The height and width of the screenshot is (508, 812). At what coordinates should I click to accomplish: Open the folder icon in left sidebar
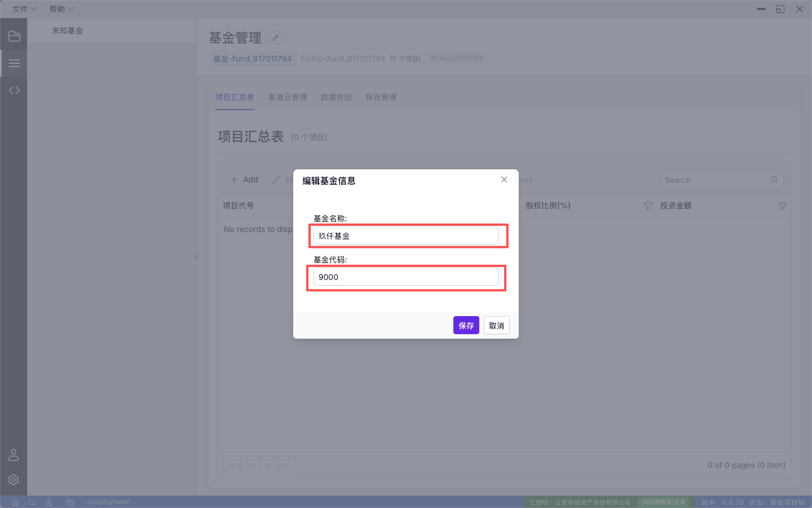[14, 37]
